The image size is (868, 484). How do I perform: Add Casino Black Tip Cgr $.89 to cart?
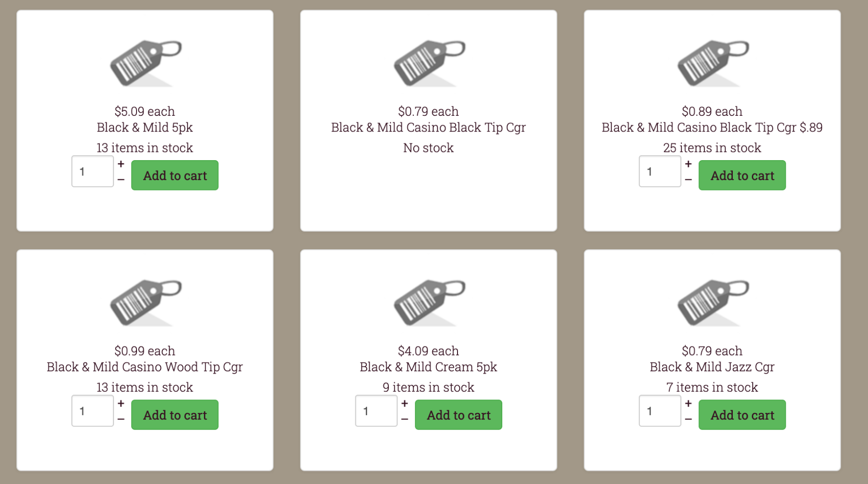[742, 176]
